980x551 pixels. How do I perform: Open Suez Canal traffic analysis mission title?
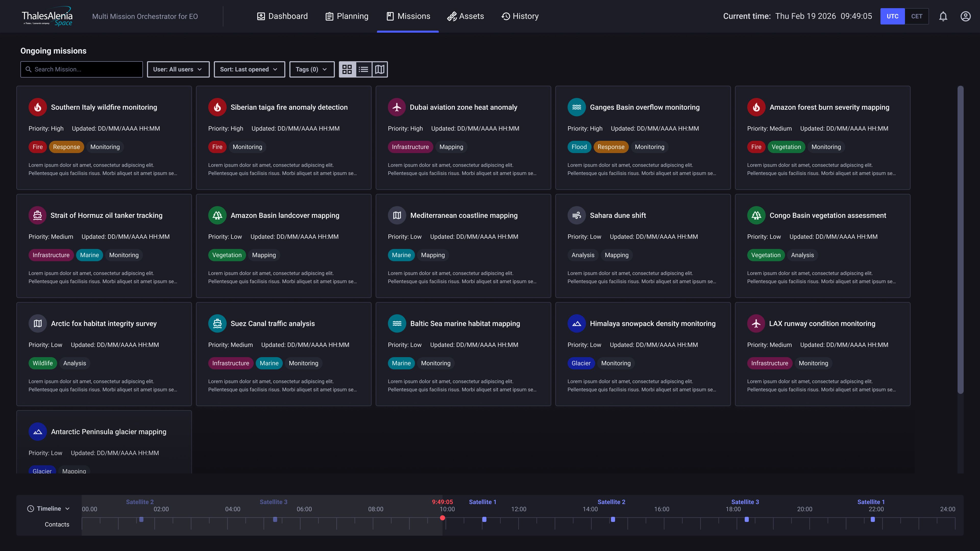point(272,324)
